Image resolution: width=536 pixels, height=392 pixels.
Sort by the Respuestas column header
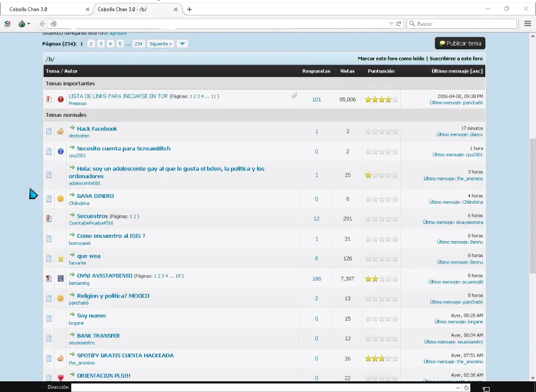click(316, 71)
